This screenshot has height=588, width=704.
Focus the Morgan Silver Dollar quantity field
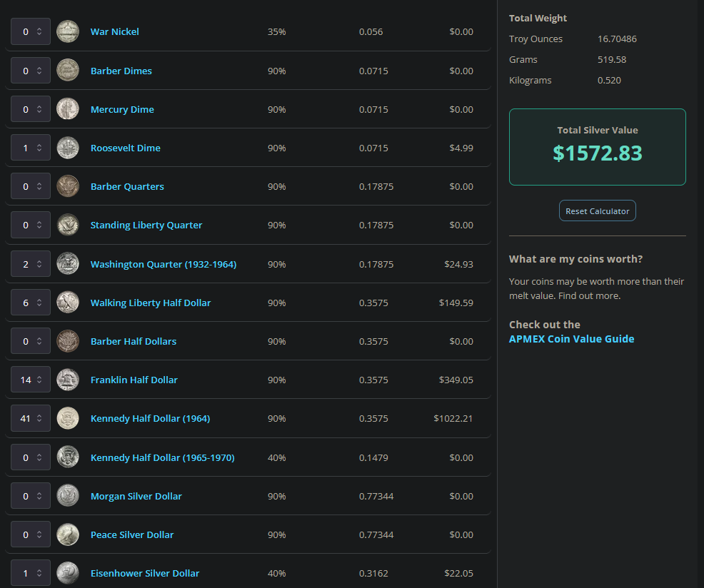pyautogui.click(x=30, y=496)
